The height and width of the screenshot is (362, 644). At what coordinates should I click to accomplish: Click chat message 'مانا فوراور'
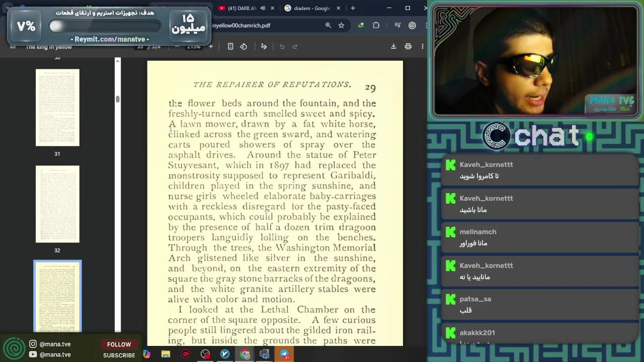pyautogui.click(x=473, y=243)
